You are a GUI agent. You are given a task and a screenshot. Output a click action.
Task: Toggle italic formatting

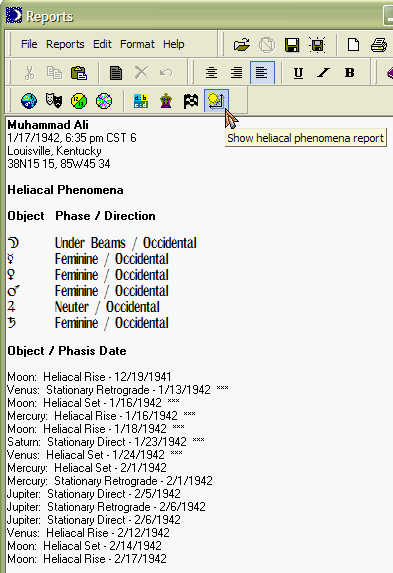click(x=324, y=72)
